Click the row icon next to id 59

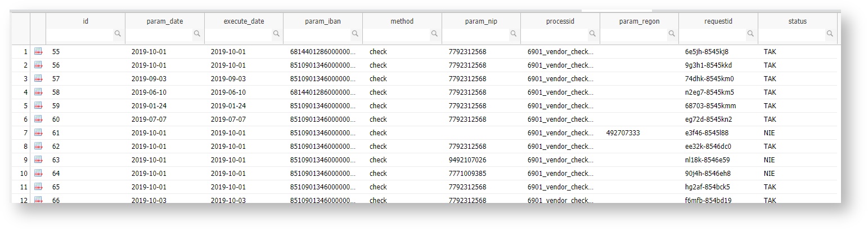[38, 106]
